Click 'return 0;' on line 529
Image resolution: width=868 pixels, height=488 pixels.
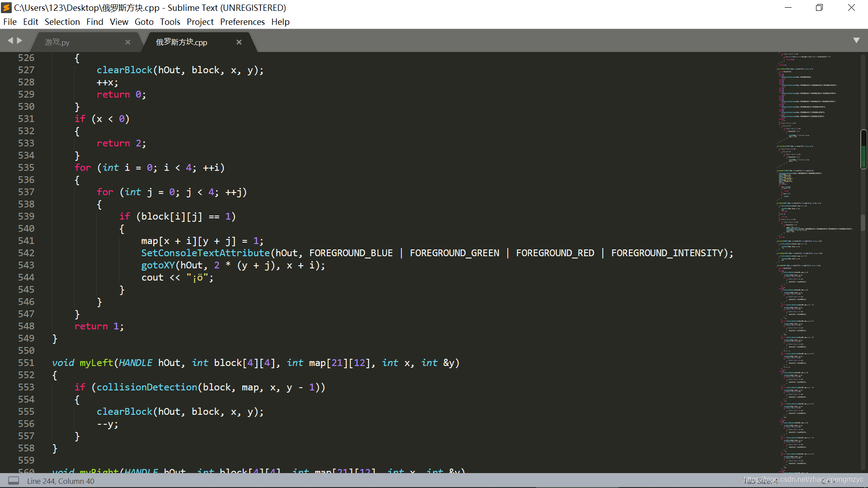[121, 94]
